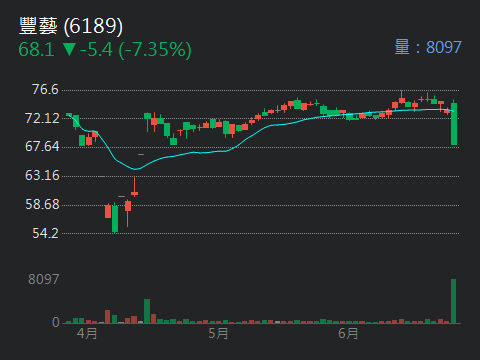This screenshot has height=360, width=480.
Task: Click the 8097 volume axis label
Action: (x=43, y=279)
